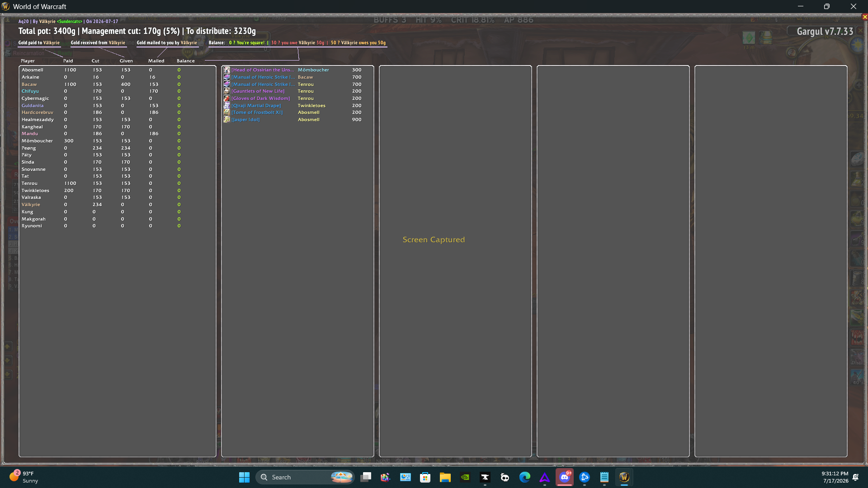868x488 pixels.
Task: Click the Gloves of Dark Wisdom item link
Action: [x=261, y=99]
